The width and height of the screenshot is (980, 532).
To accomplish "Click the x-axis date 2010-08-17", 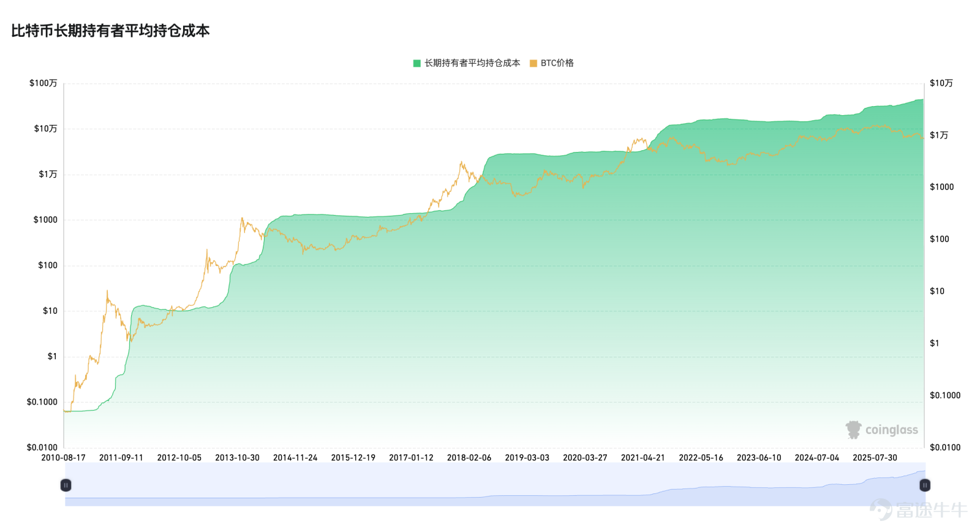I will coord(63,458).
